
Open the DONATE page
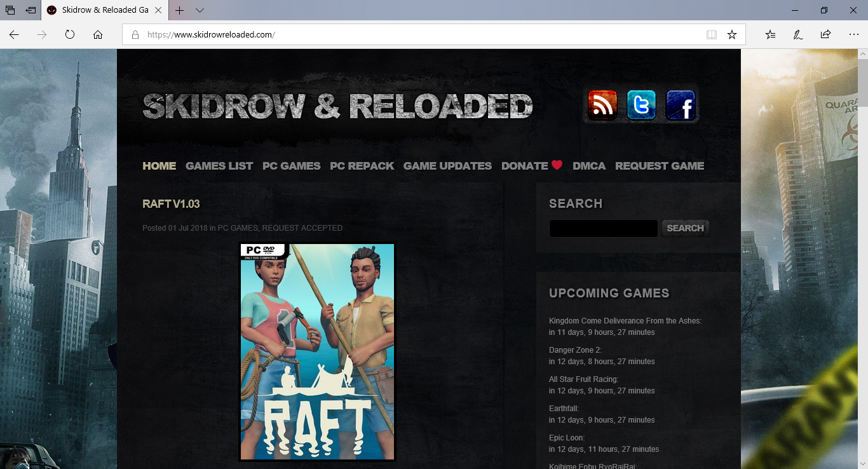click(525, 166)
